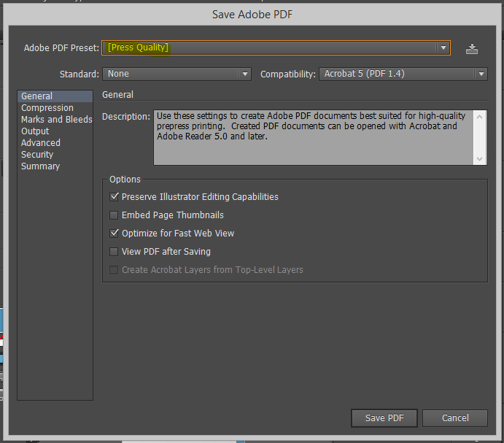This screenshot has width=504, height=443.
Task: Select the General category
Action: pos(55,96)
